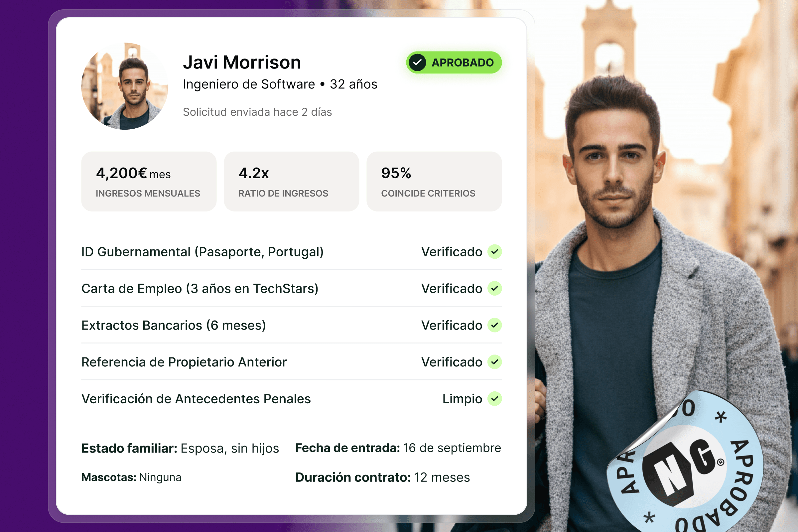Open the Extractos Bancarios row
This screenshot has height=532, width=798.
(x=292, y=325)
